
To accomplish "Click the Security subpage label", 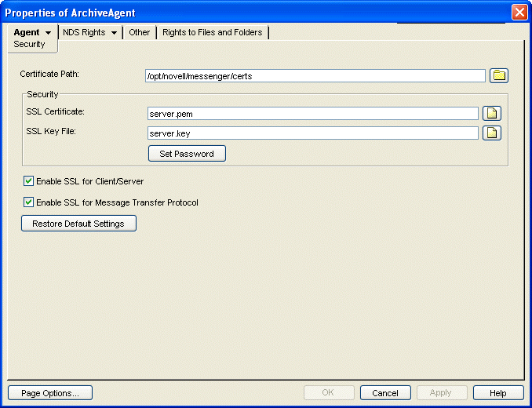I will (x=29, y=44).
